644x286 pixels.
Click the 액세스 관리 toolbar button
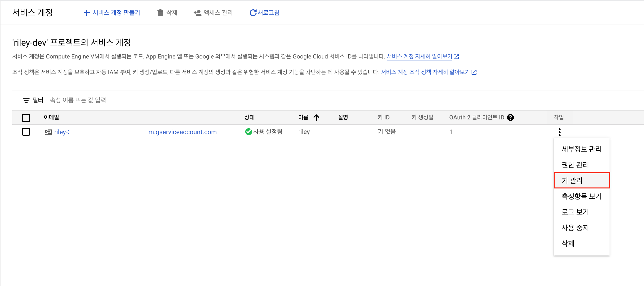(x=213, y=13)
